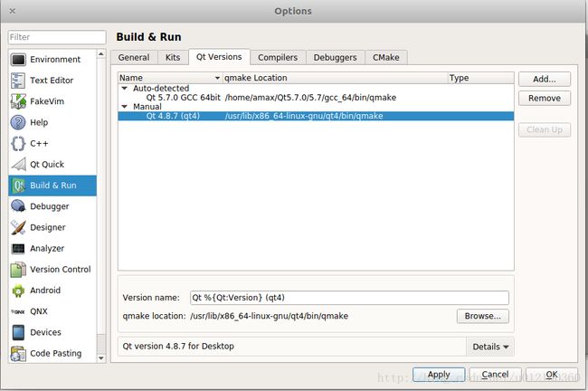Select the C++ braces icon
The image size is (588, 391).
18,143
